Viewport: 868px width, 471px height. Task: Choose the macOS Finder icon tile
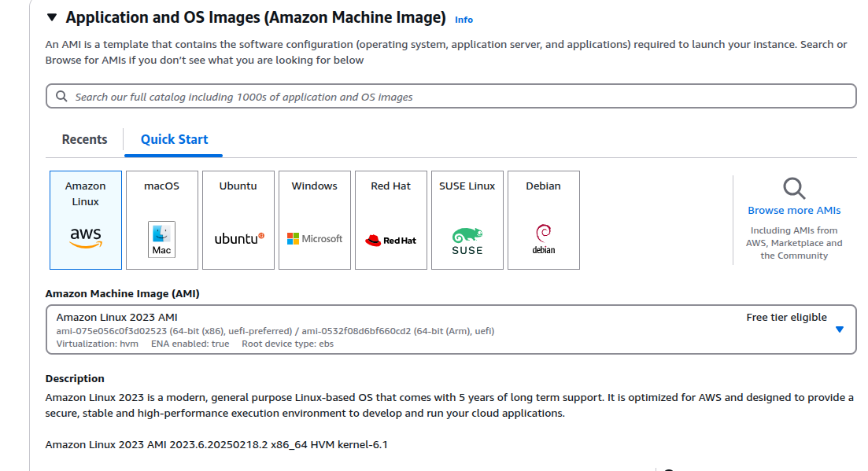click(x=162, y=220)
